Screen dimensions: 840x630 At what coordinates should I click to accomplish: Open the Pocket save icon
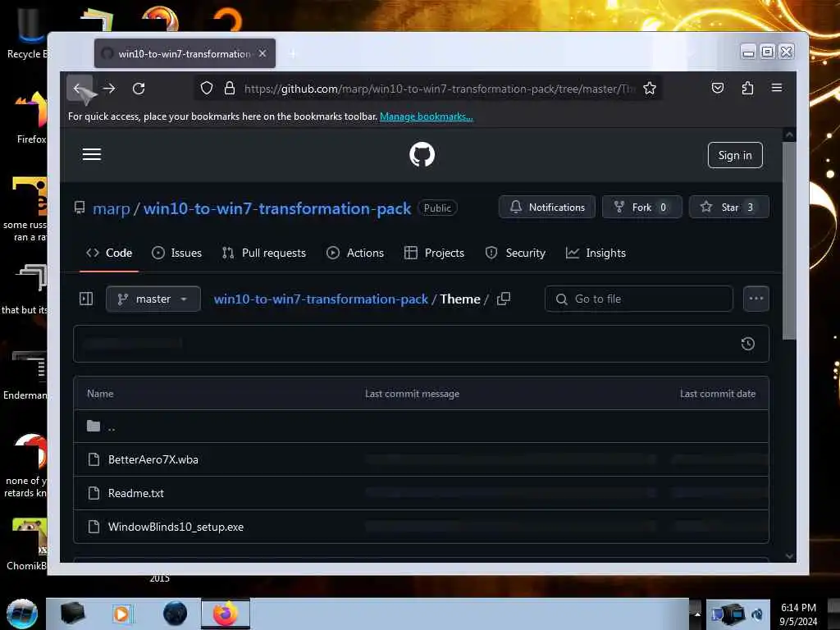pos(718,88)
